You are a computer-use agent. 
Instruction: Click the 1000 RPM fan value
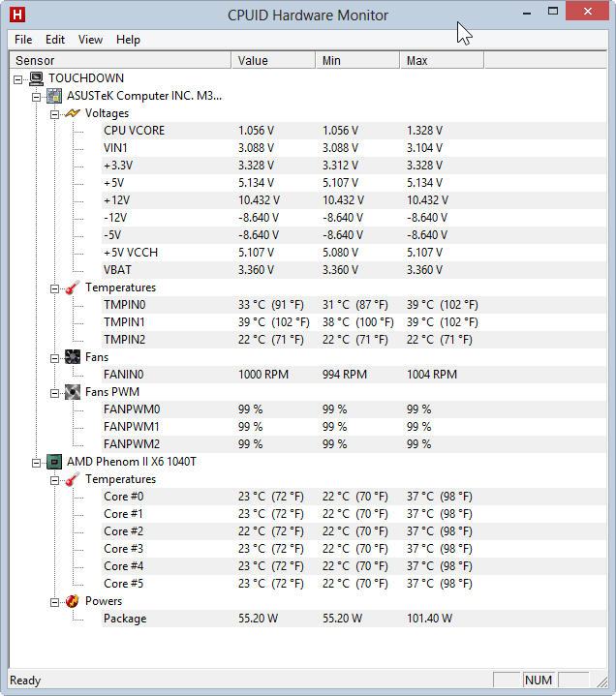point(263,375)
